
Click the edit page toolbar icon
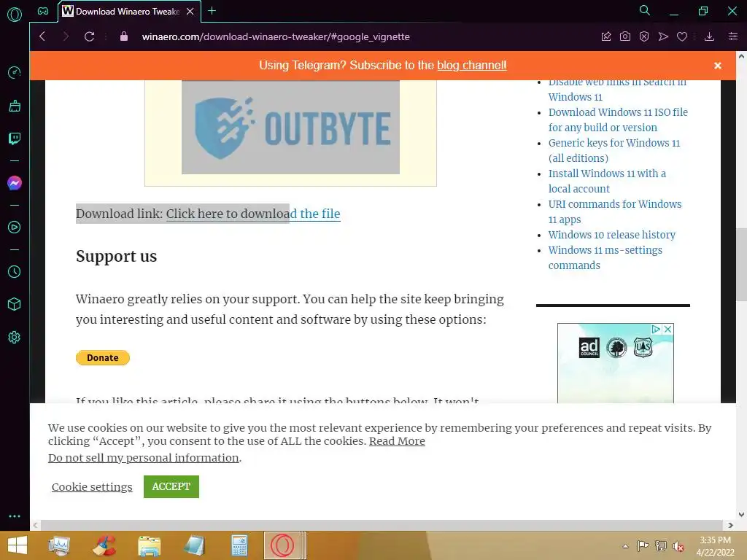(606, 36)
